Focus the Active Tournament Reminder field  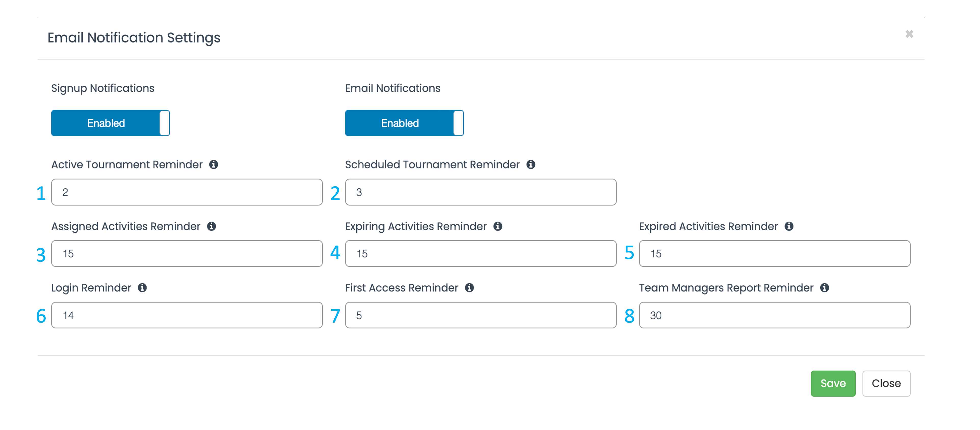coord(187,192)
